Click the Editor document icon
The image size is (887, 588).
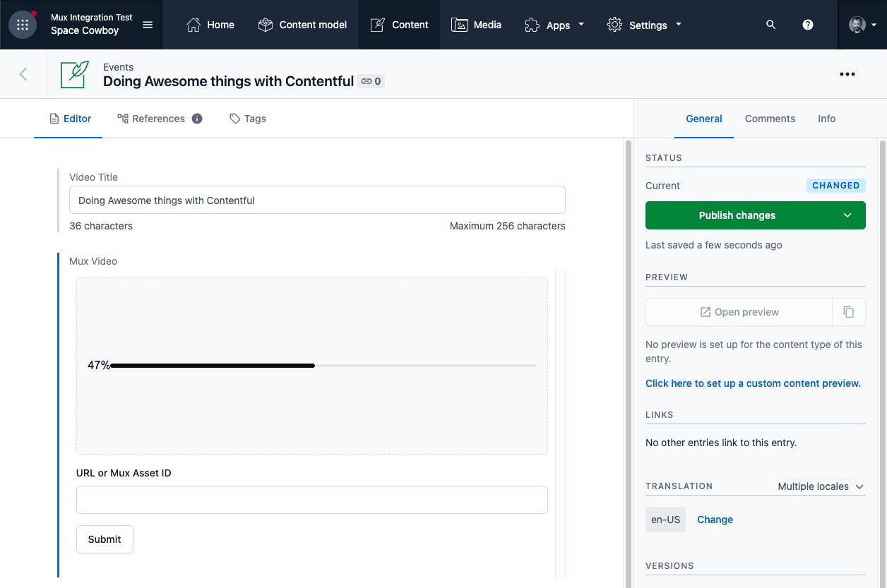pyautogui.click(x=54, y=119)
